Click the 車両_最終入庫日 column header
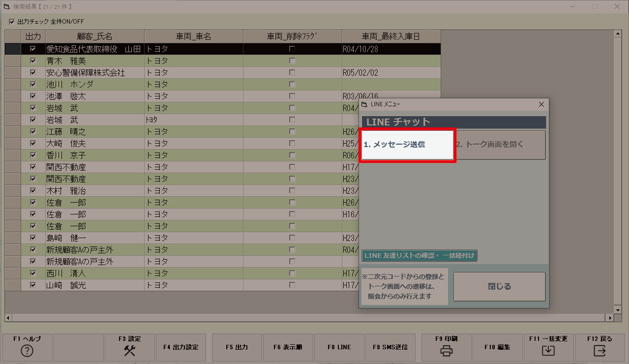Viewport: 629px width, 364px height. tap(391, 36)
